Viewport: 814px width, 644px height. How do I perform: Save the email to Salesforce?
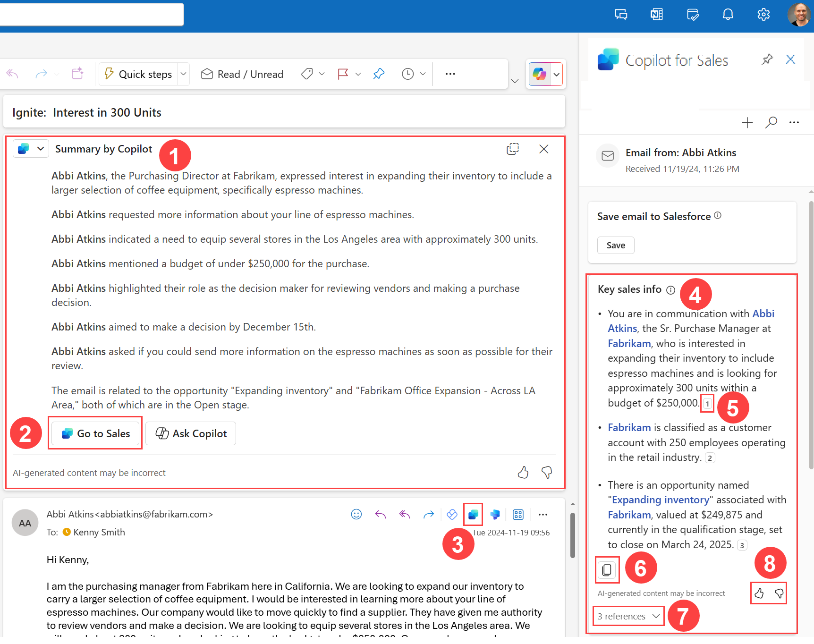coord(615,245)
